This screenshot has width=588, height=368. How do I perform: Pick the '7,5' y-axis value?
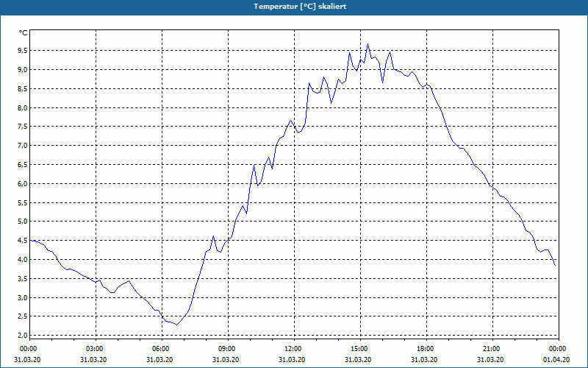pos(24,127)
